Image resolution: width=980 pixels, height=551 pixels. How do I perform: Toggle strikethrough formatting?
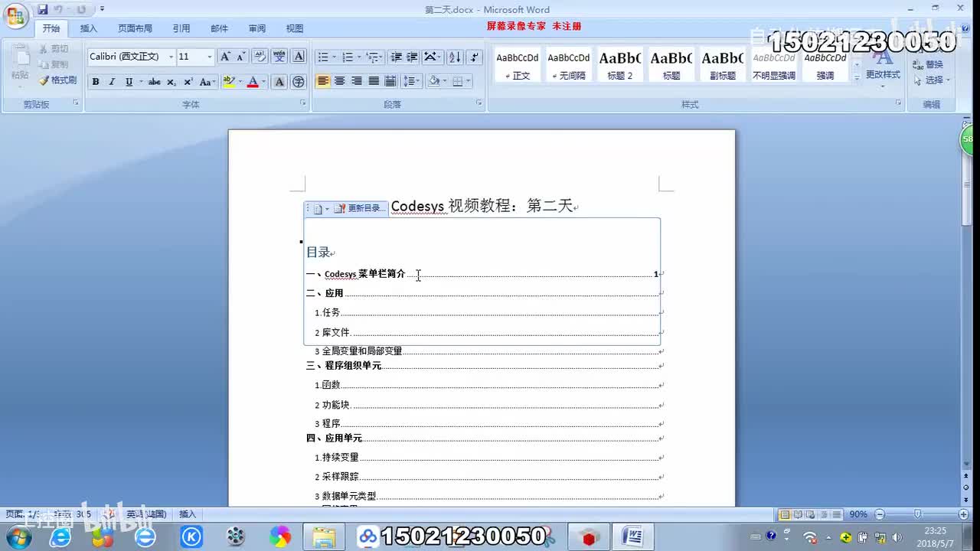(x=154, y=82)
